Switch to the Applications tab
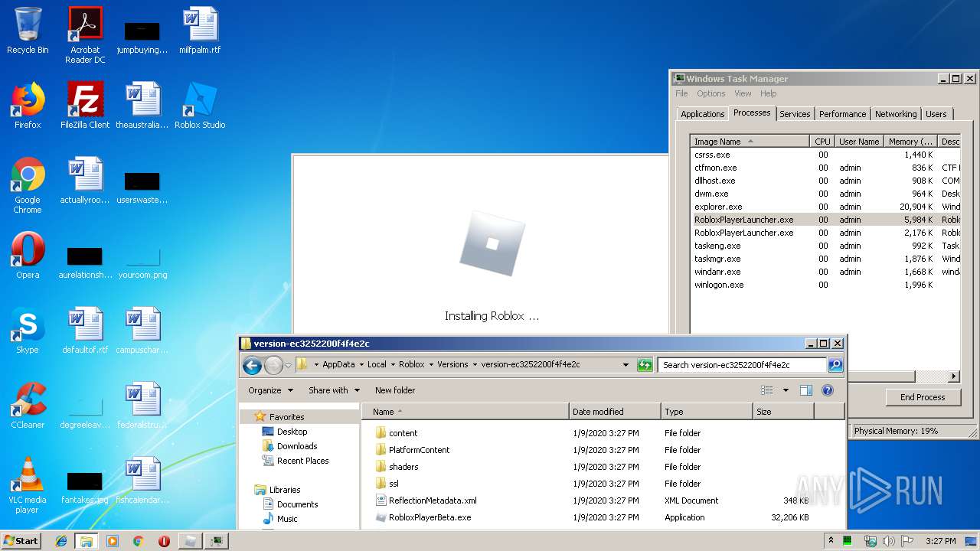 702,114
